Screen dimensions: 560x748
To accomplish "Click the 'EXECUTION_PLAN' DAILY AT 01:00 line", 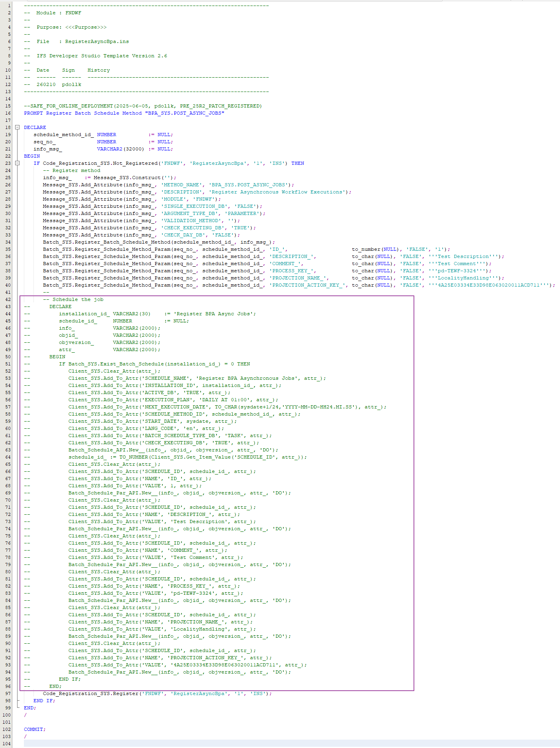I will click(173, 400).
